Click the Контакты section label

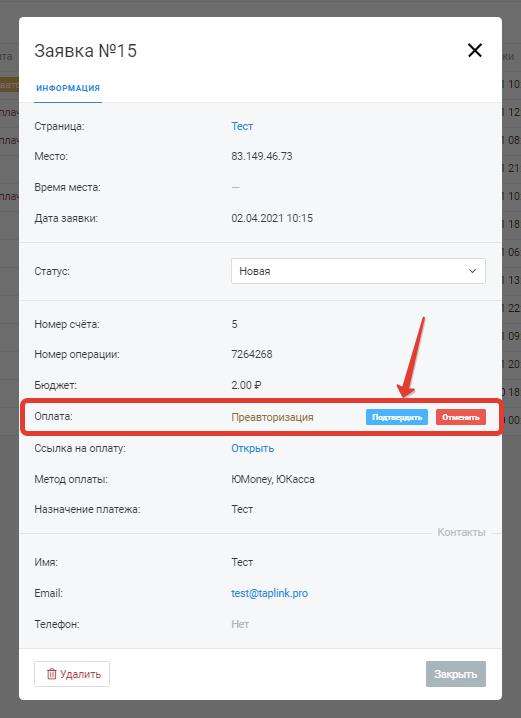coord(461,533)
